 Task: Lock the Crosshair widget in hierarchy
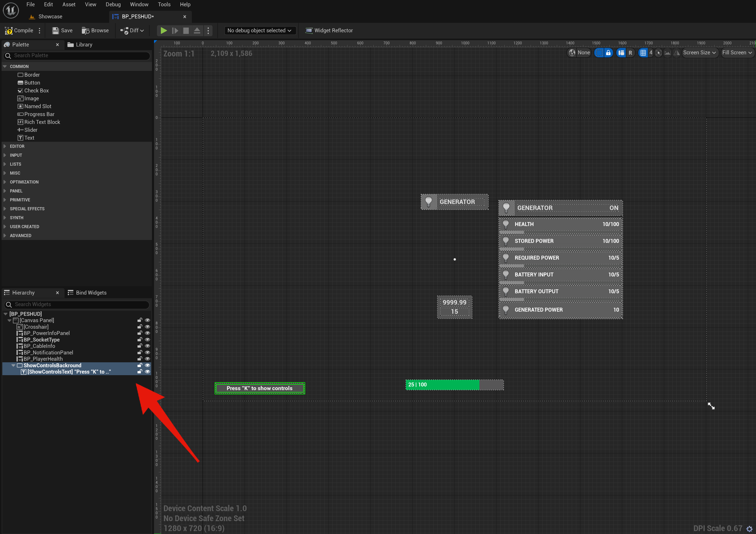[140, 327]
